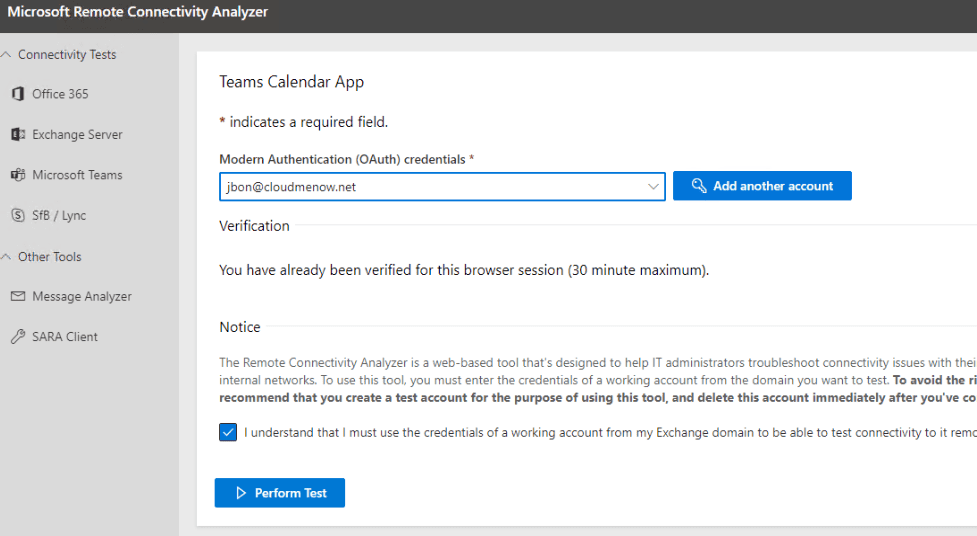
Task: Click the Office 365 logo icon
Action: (x=17, y=94)
